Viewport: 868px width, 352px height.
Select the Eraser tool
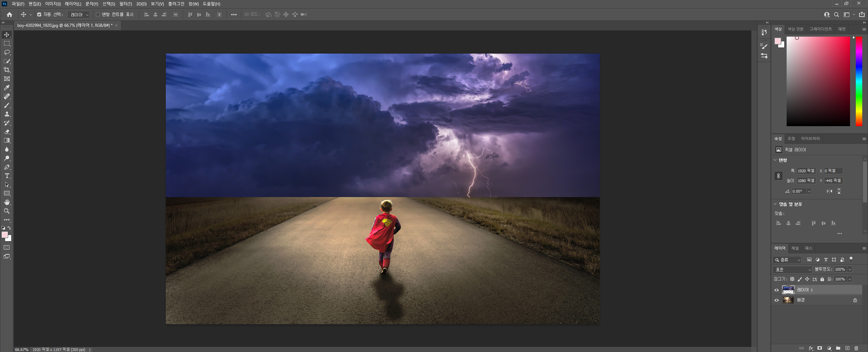(x=7, y=132)
